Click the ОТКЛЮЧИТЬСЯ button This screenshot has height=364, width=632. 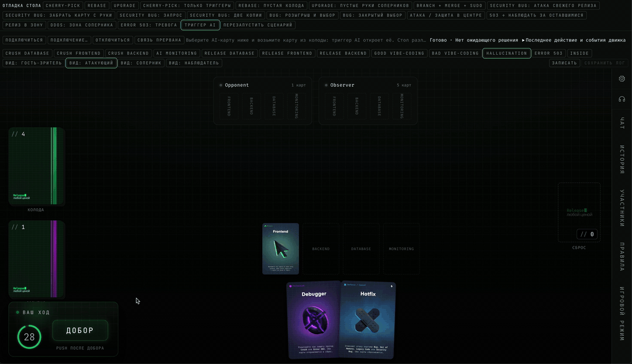(x=112, y=40)
